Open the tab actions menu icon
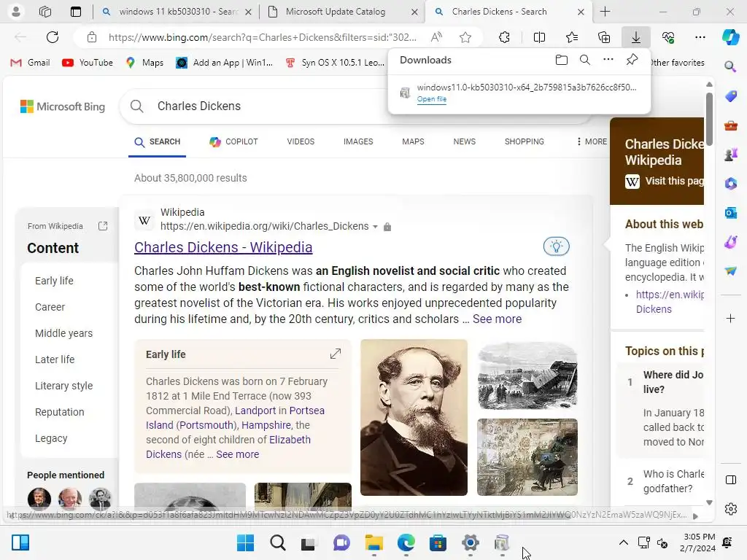The width and height of the screenshot is (747, 560). coord(75,12)
